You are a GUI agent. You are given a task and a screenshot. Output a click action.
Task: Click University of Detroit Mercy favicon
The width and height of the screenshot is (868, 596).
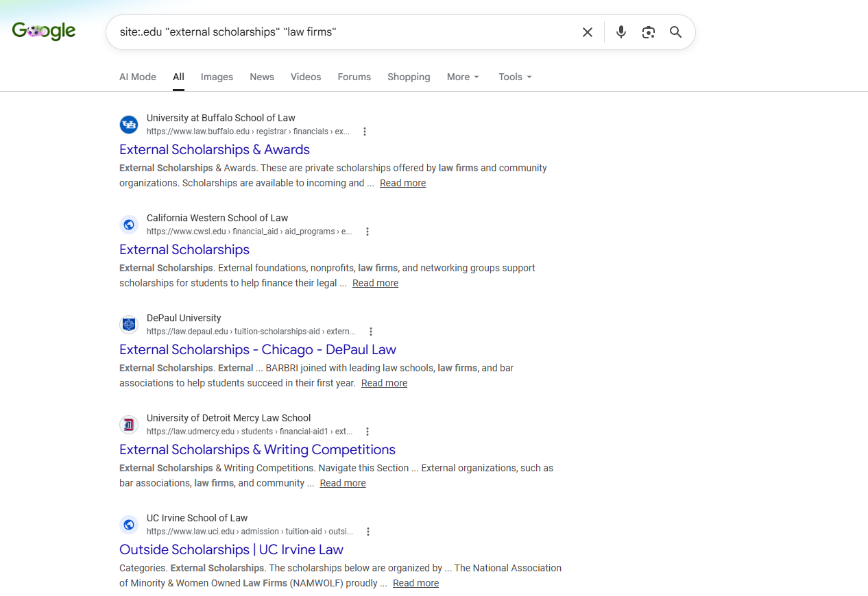(129, 425)
